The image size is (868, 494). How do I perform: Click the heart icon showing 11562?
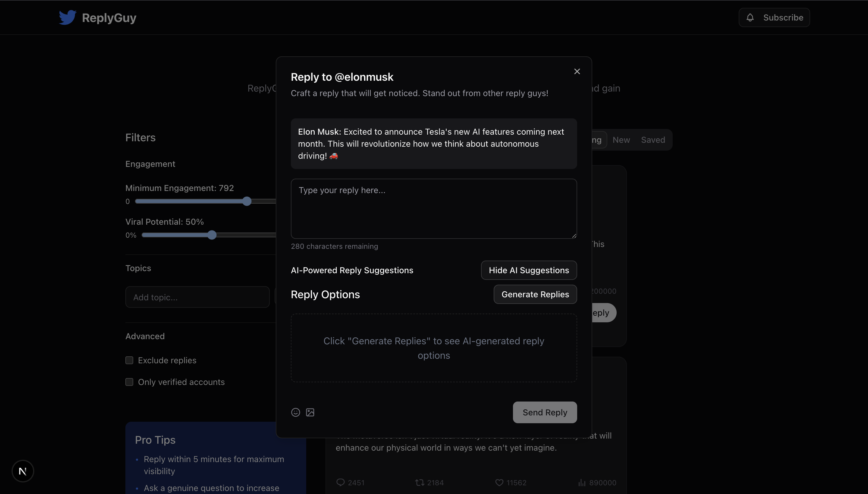coord(499,482)
